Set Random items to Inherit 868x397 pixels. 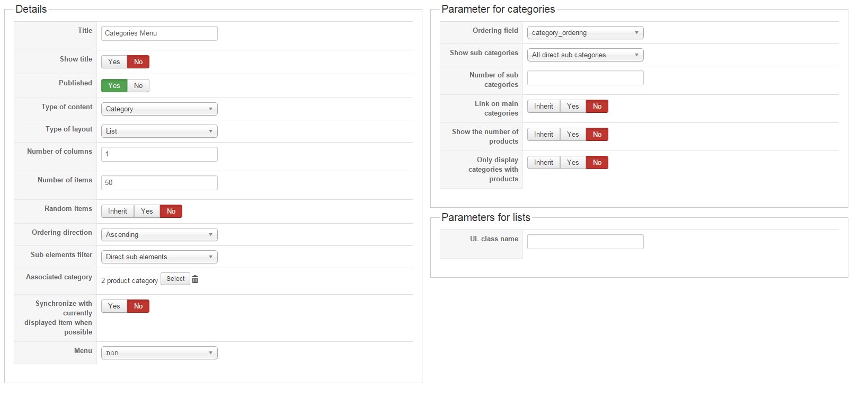118,211
